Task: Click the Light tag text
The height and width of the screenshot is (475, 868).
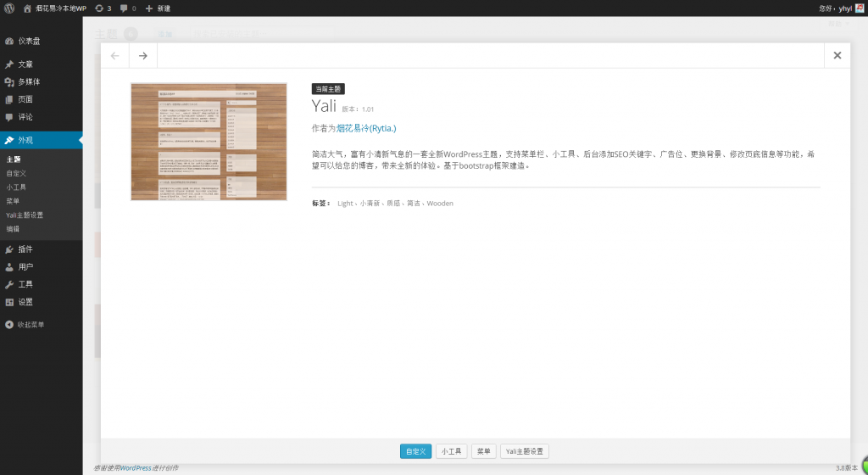Action: click(345, 204)
